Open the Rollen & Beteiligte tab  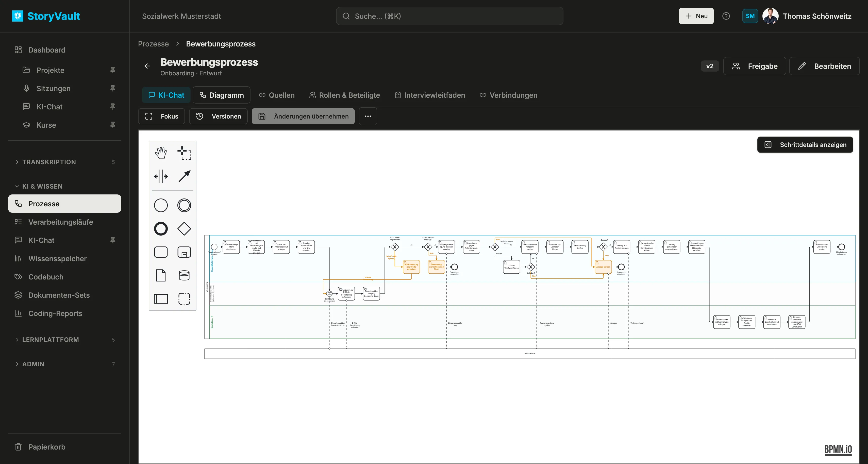coord(345,95)
